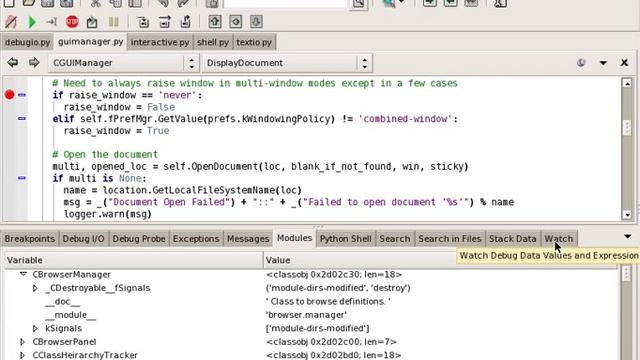Open the editor options dropdown arrow
The height and width of the screenshot is (360, 640).
coord(603,63)
